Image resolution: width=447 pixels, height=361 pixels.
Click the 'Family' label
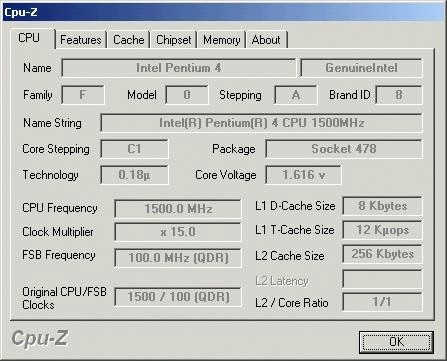click(38, 95)
